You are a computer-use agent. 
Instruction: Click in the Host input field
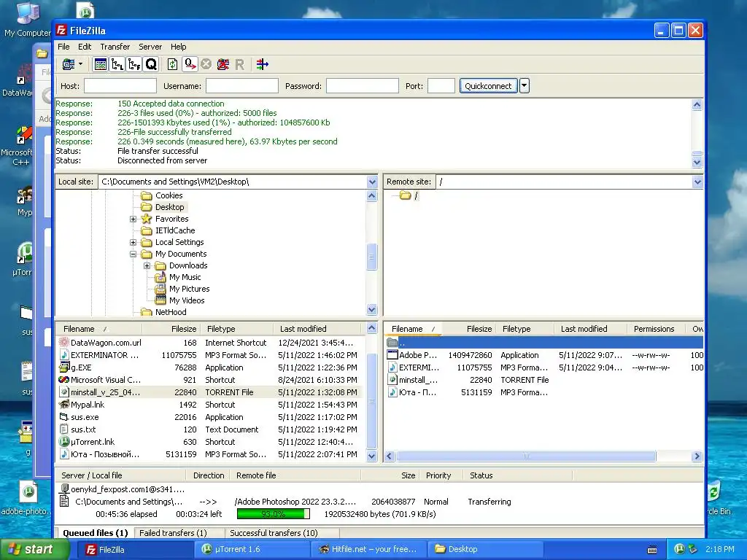120,86
